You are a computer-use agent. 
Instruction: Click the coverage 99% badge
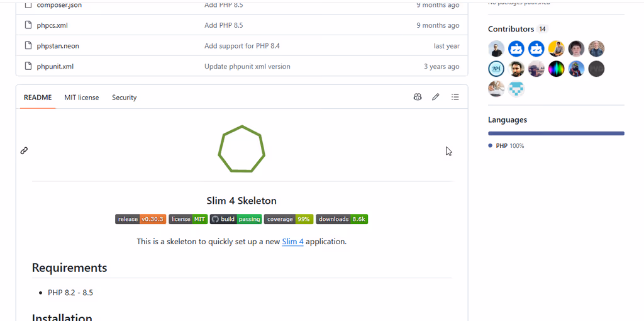click(x=289, y=219)
